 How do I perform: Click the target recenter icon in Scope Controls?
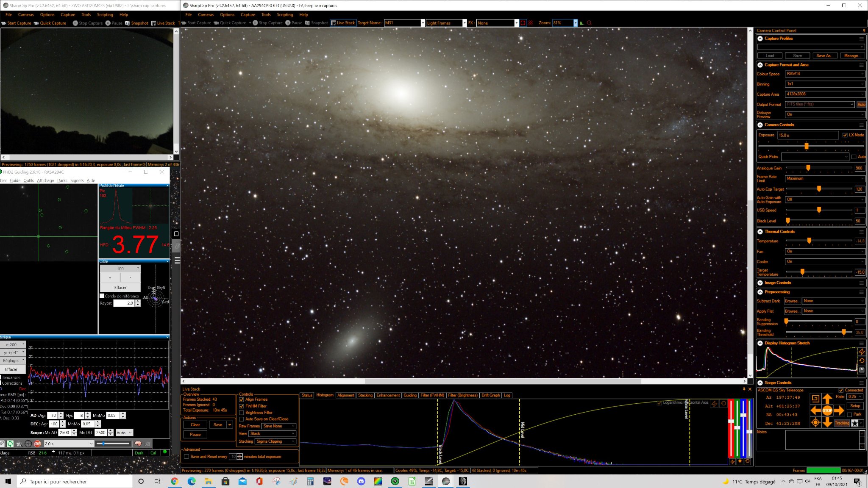click(815, 422)
